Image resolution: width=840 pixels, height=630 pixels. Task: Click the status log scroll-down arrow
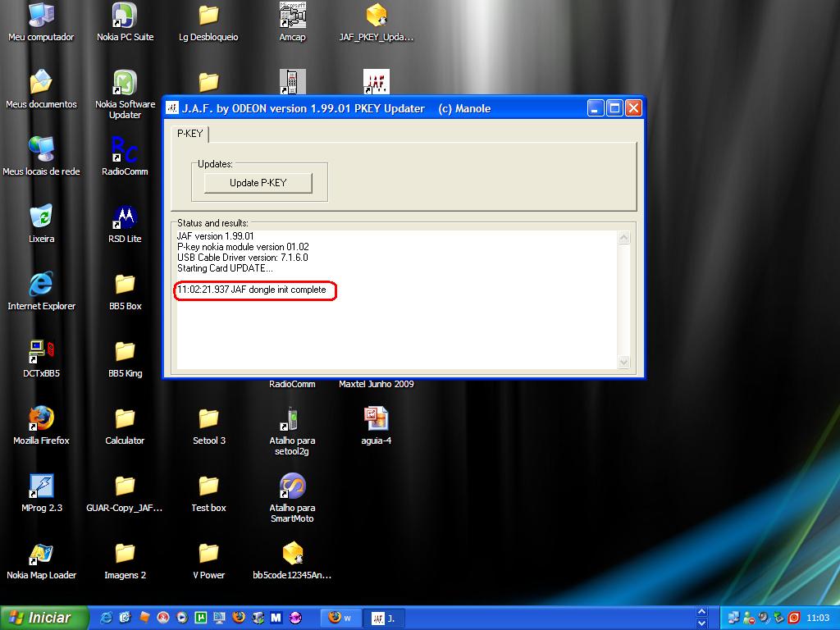click(x=623, y=362)
